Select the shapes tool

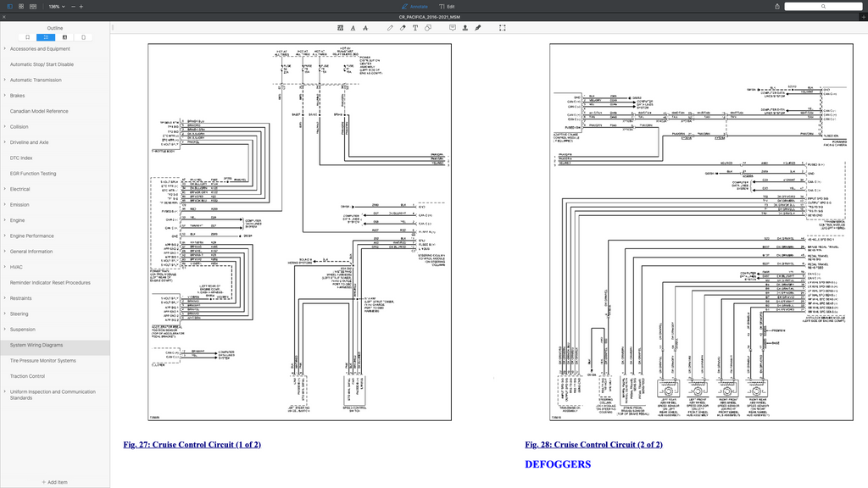[428, 28]
